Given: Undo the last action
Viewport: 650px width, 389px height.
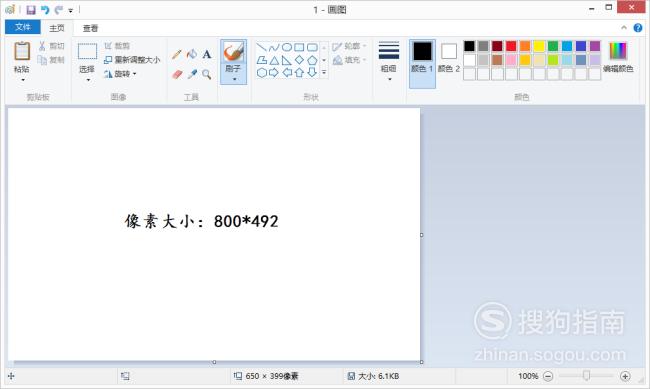Looking at the screenshot, I should coord(45,10).
